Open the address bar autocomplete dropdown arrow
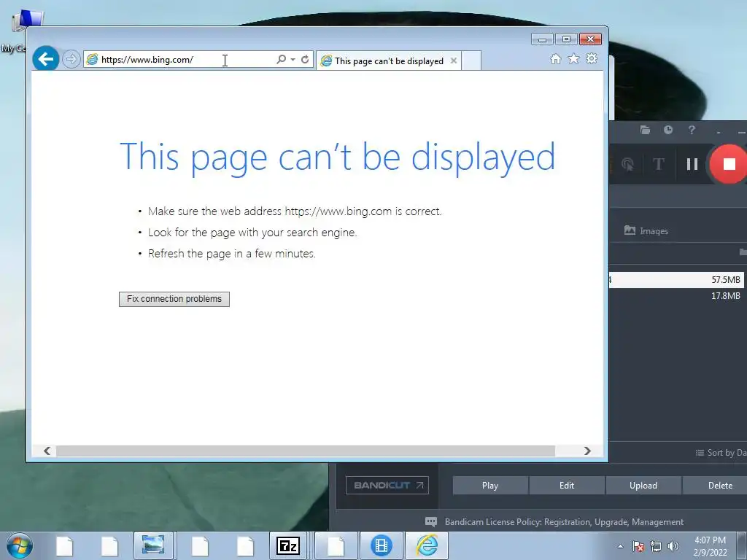Screen dimensions: 747x560 pos(293,60)
